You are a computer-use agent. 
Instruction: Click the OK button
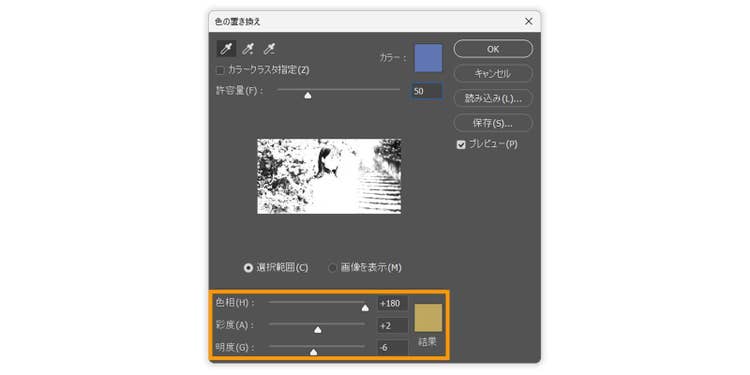coord(493,49)
